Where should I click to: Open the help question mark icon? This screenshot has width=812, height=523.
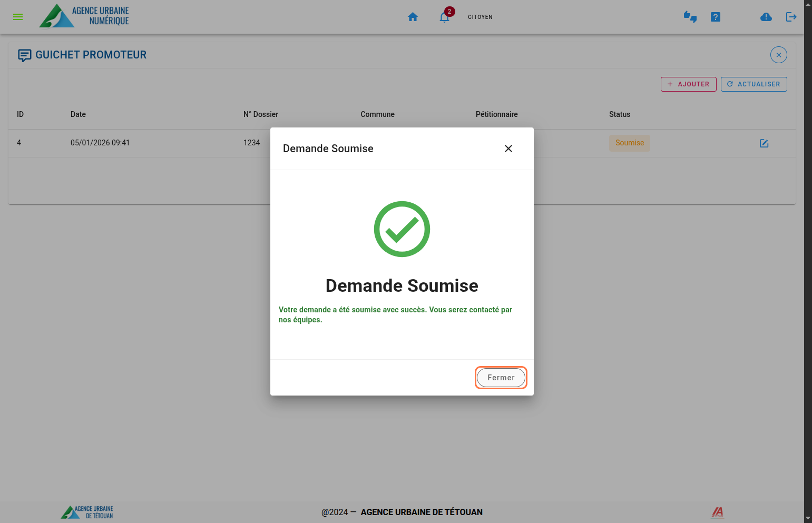715,17
